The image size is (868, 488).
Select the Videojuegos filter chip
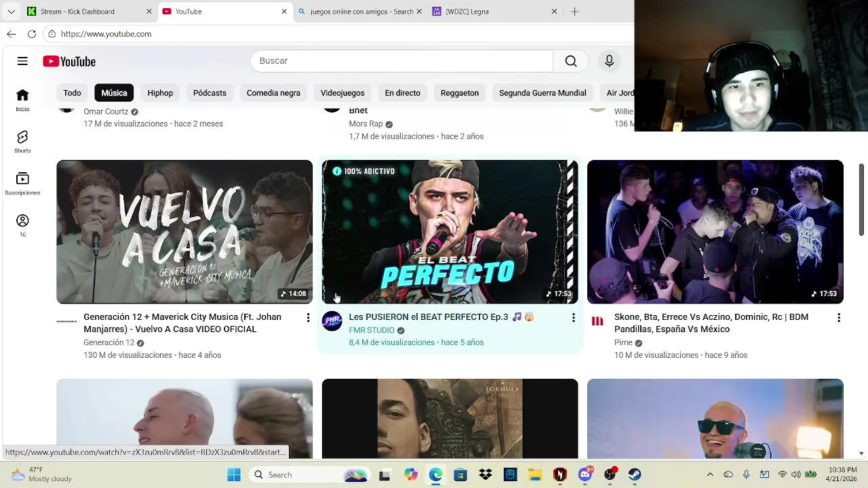click(342, 93)
